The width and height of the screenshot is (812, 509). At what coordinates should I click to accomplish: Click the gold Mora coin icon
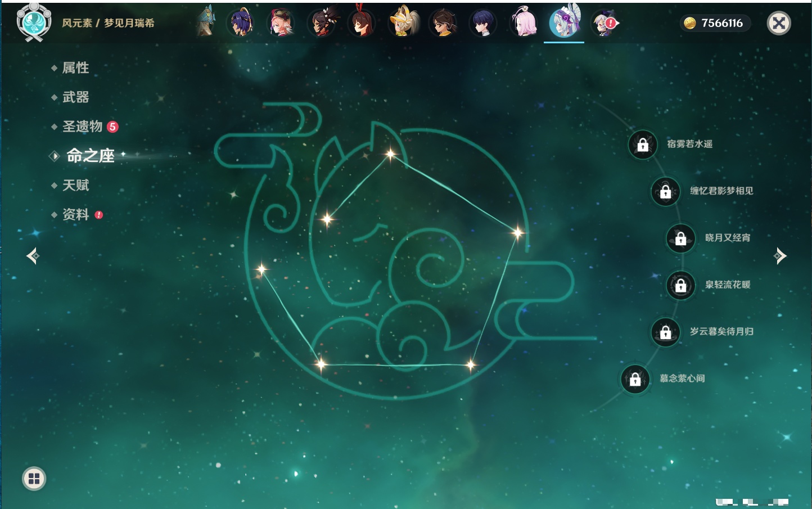[x=690, y=23]
